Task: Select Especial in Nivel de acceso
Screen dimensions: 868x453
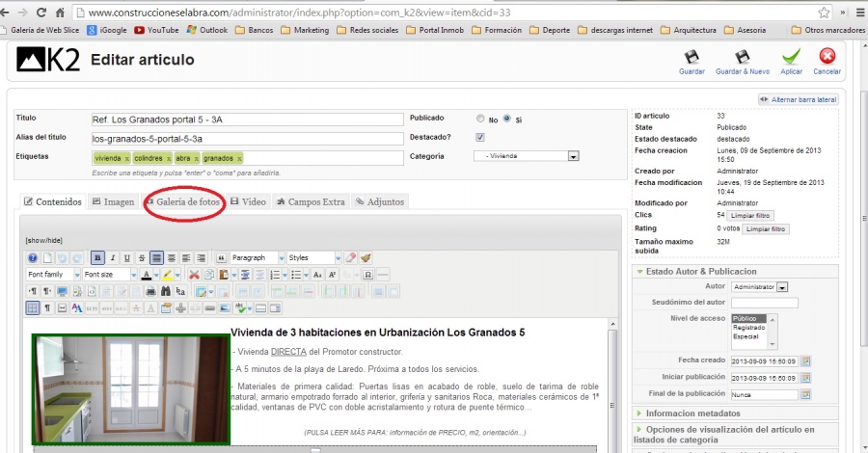Action: 749,336
